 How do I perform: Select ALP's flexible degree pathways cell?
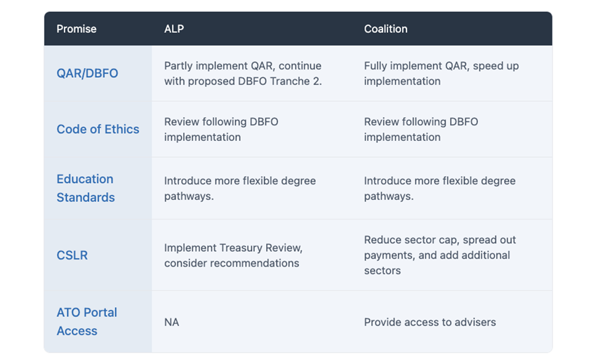click(252, 189)
